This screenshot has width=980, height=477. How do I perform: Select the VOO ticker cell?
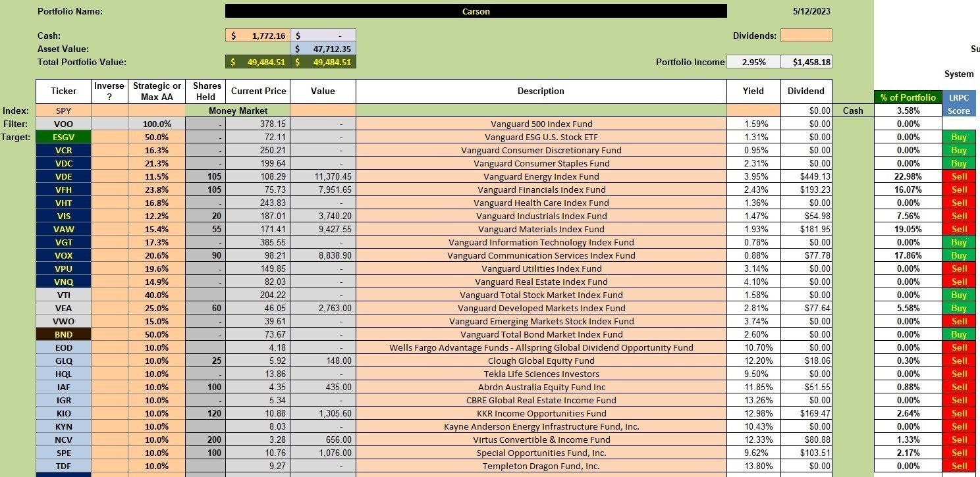click(x=63, y=124)
